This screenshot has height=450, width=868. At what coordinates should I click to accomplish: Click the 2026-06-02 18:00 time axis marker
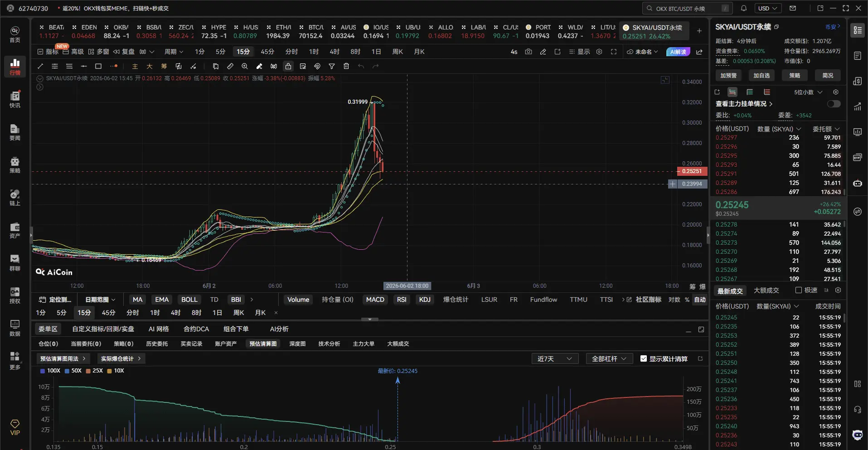click(407, 286)
